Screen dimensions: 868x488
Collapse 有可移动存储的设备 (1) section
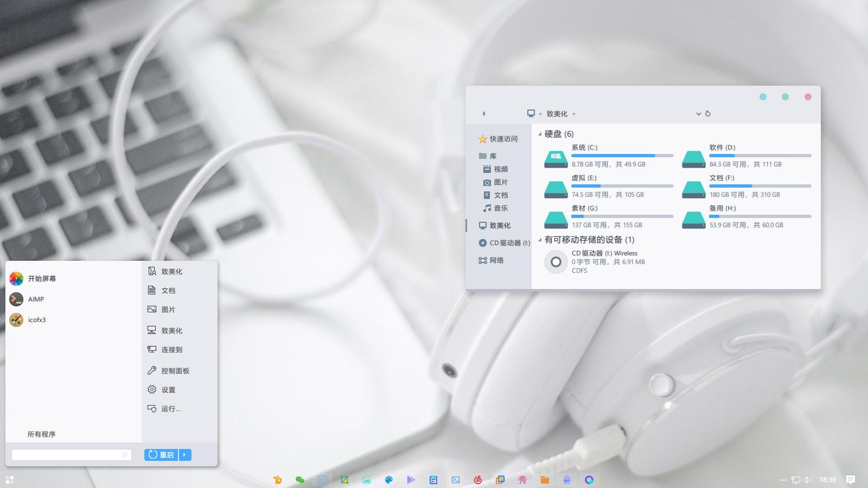pos(539,240)
